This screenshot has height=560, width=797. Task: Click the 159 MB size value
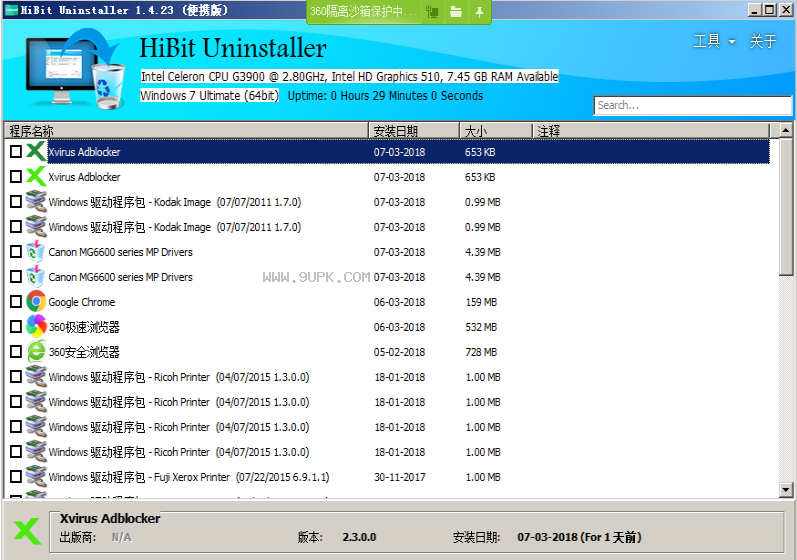coord(481,302)
